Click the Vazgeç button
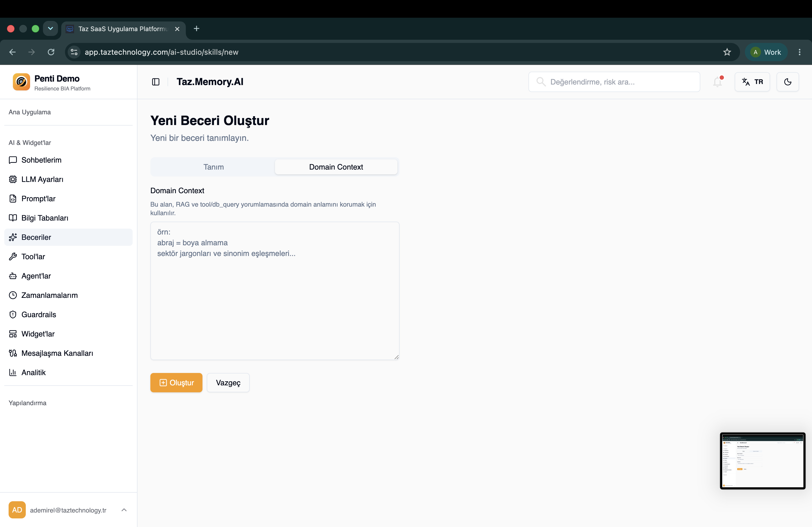812x527 pixels. coord(228,382)
